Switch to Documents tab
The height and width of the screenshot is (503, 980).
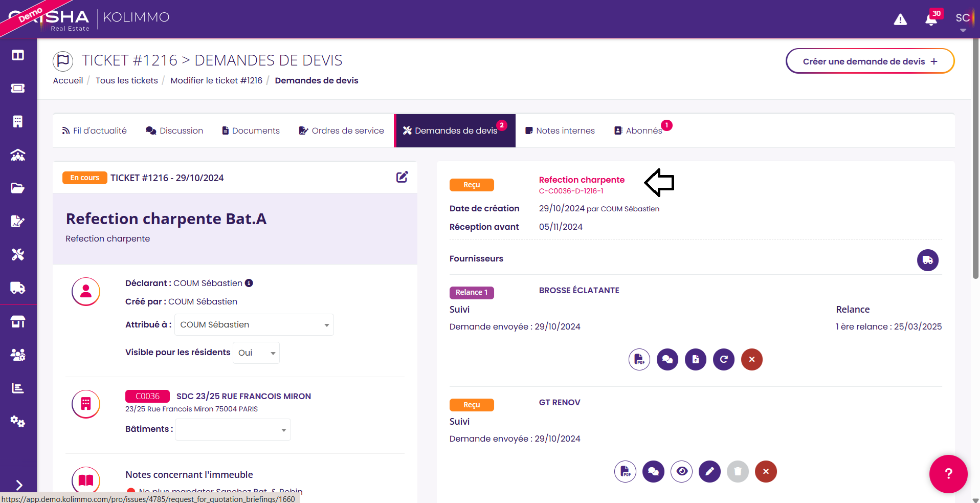pyautogui.click(x=251, y=130)
